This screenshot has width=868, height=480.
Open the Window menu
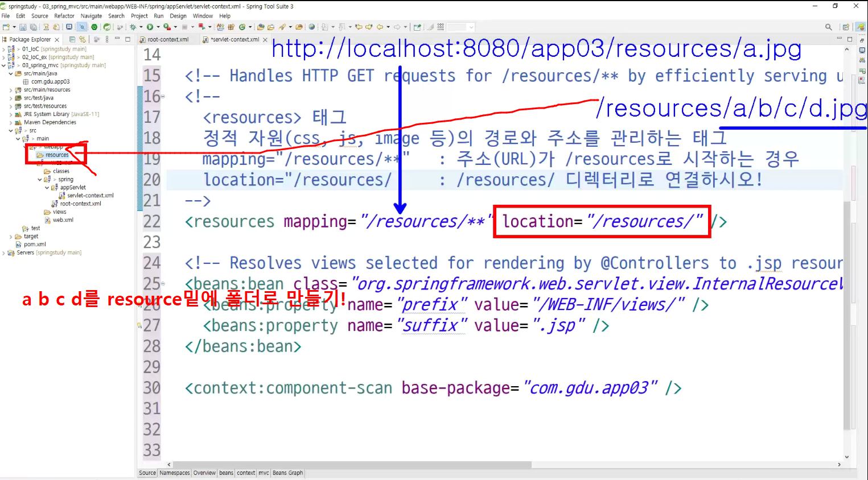point(203,16)
